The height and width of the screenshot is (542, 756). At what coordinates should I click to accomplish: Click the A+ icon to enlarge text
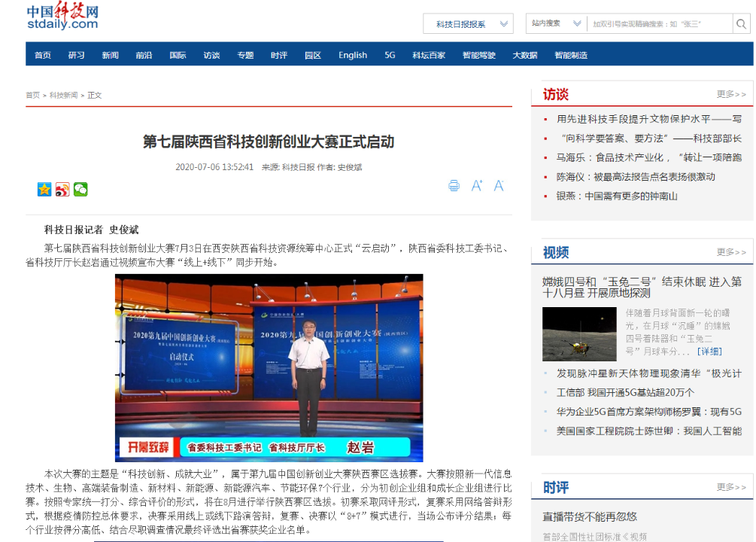pyautogui.click(x=476, y=186)
